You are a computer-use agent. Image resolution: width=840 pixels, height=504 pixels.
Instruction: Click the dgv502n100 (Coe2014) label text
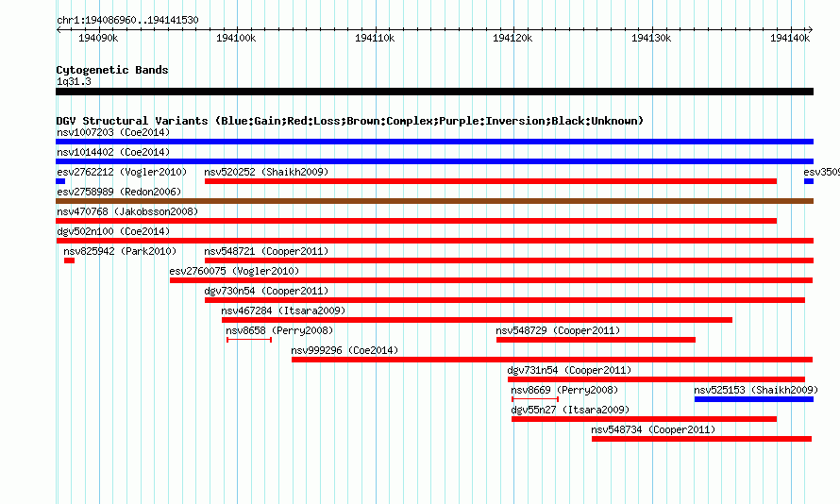[x=113, y=231]
